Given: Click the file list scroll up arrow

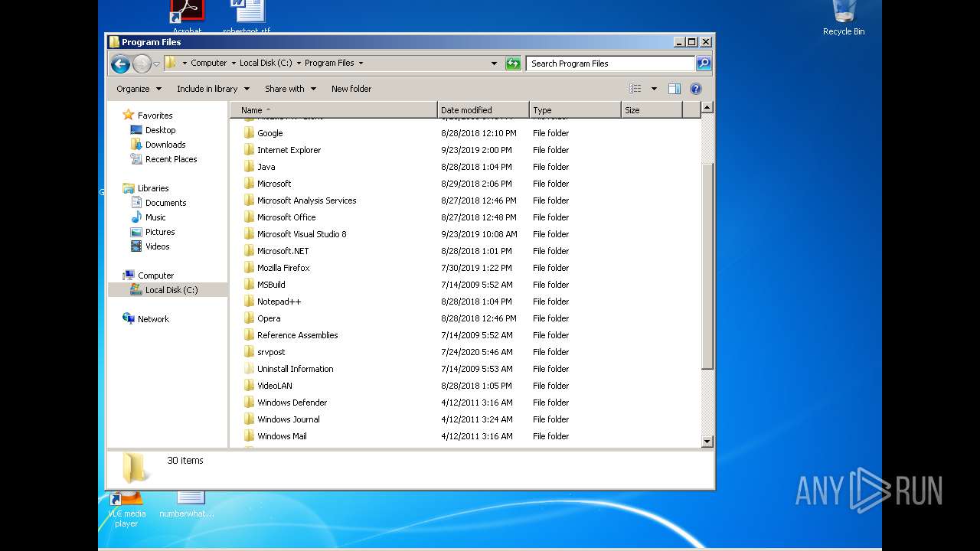Looking at the screenshot, I should point(707,108).
